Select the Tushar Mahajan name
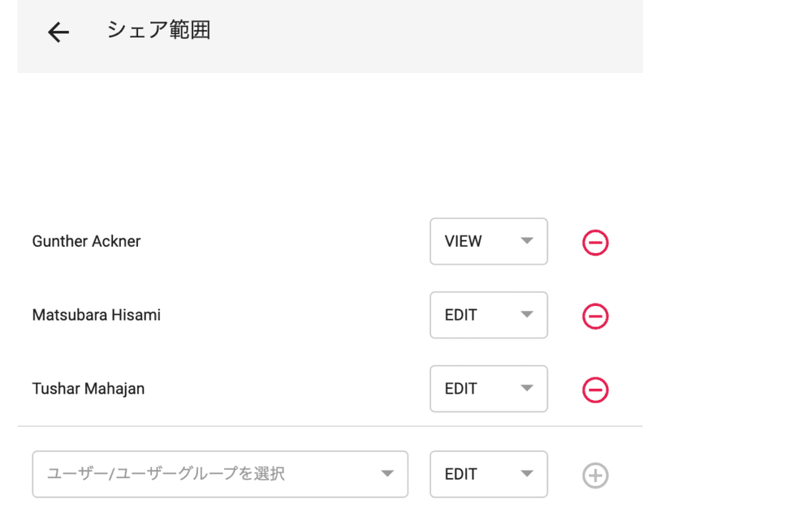Image resolution: width=812 pixels, height=525 pixels. (x=89, y=389)
